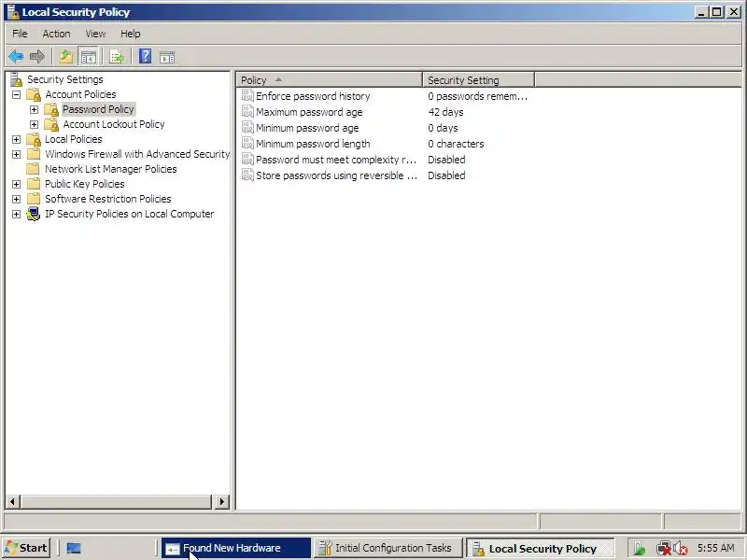747x560 pixels.
Task: Click the Enforce password history policy icon
Action: (247, 96)
